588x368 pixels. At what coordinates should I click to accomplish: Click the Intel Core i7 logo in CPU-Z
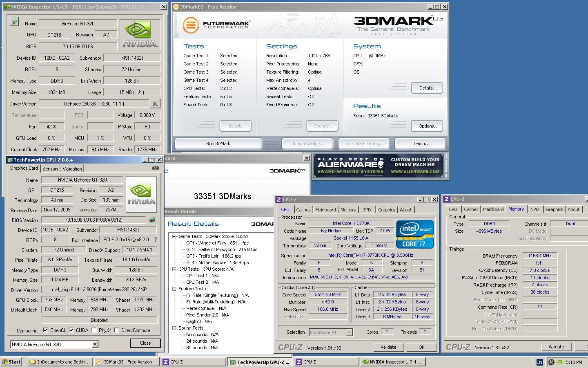point(415,234)
